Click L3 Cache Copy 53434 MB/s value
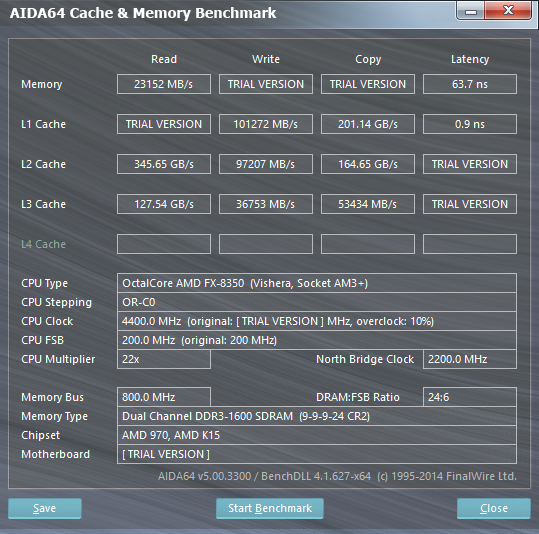This screenshot has height=534, width=539. [x=368, y=204]
